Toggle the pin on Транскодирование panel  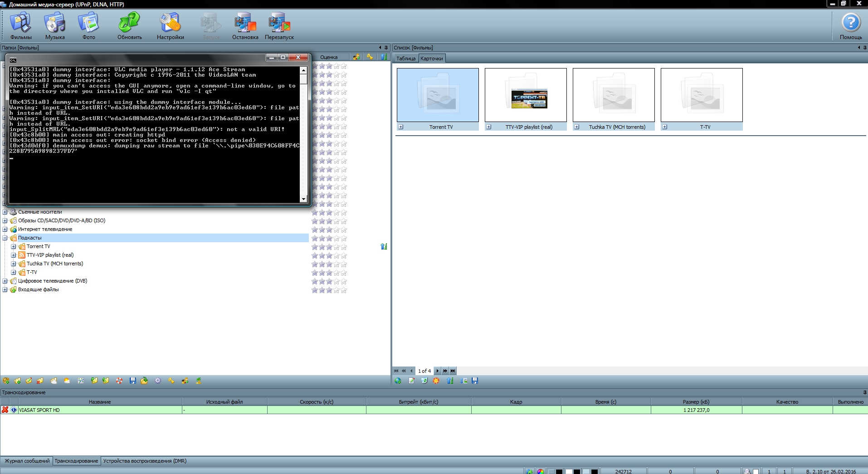(x=864, y=392)
